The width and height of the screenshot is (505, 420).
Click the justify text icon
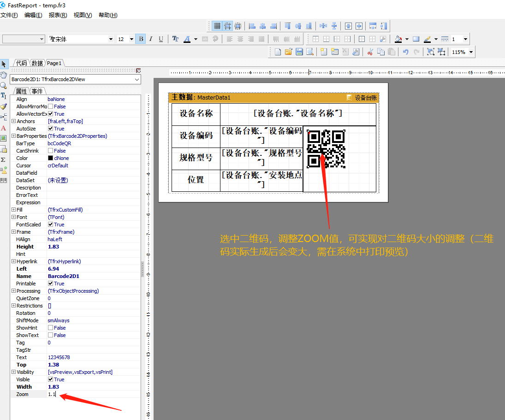(261, 39)
